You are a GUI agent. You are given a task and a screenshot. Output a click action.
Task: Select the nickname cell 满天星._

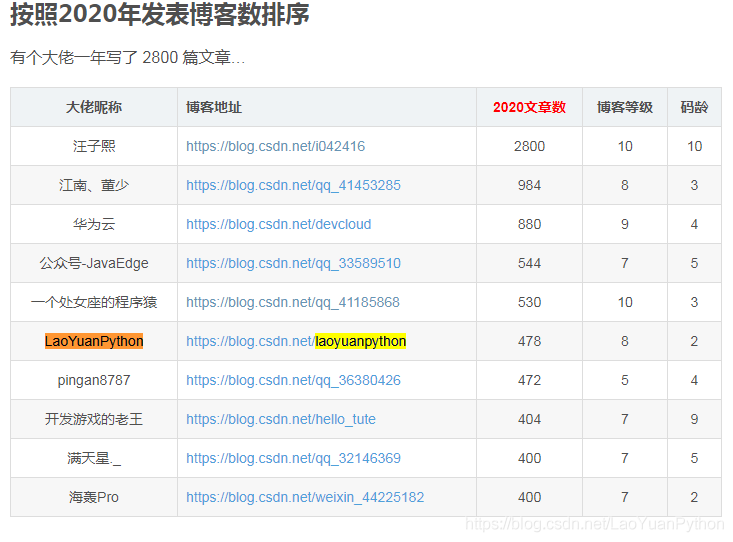click(x=94, y=458)
